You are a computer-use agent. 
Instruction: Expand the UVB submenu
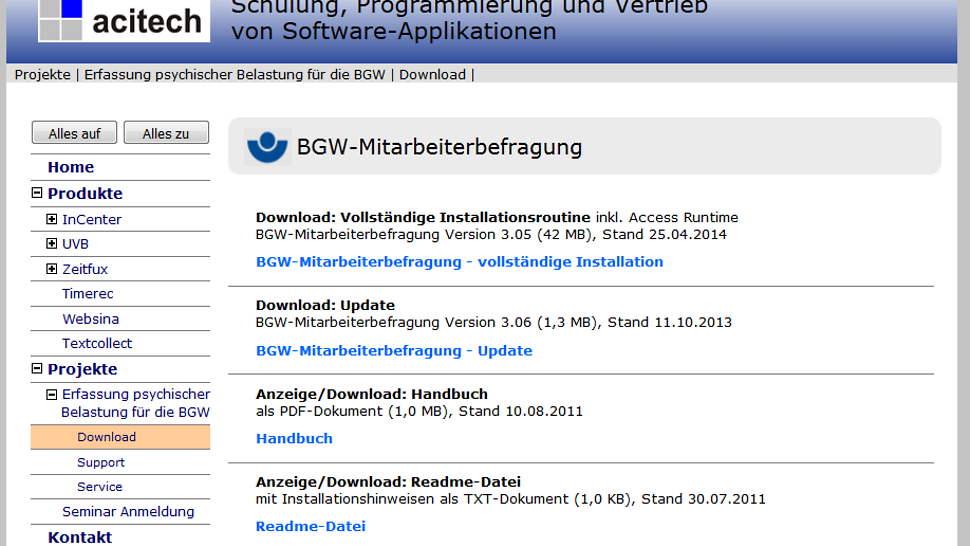(x=52, y=243)
